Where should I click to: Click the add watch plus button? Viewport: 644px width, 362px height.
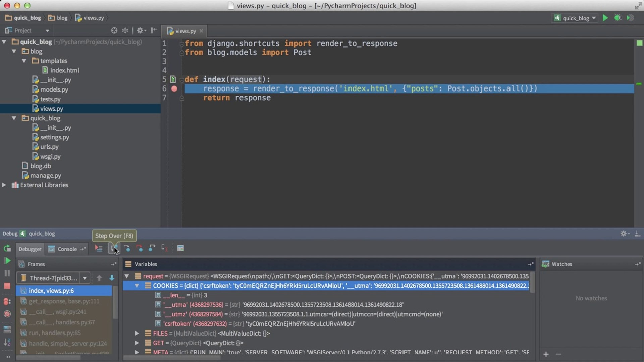[546, 354]
